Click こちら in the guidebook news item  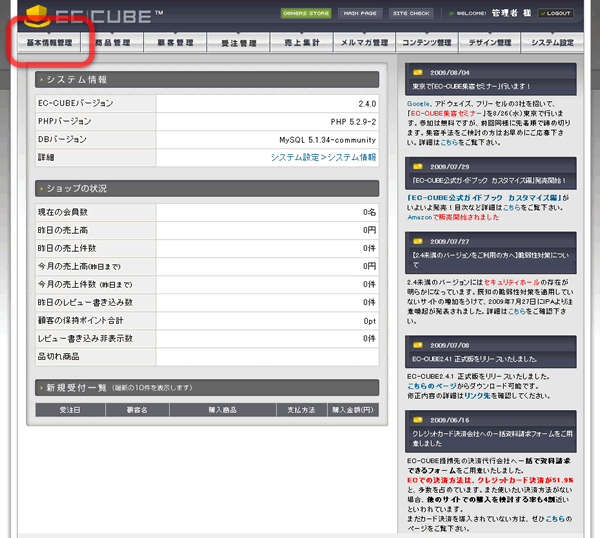512,208
